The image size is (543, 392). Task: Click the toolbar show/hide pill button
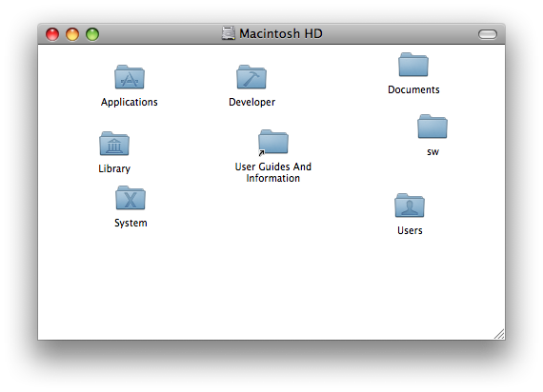click(x=488, y=34)
